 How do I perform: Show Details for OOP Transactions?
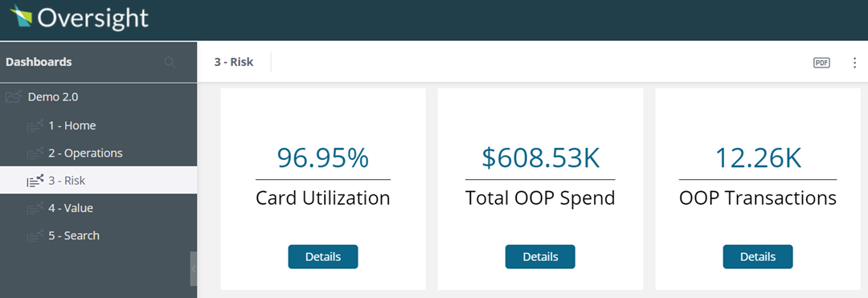pyautogui.click(x=758, y=256)
